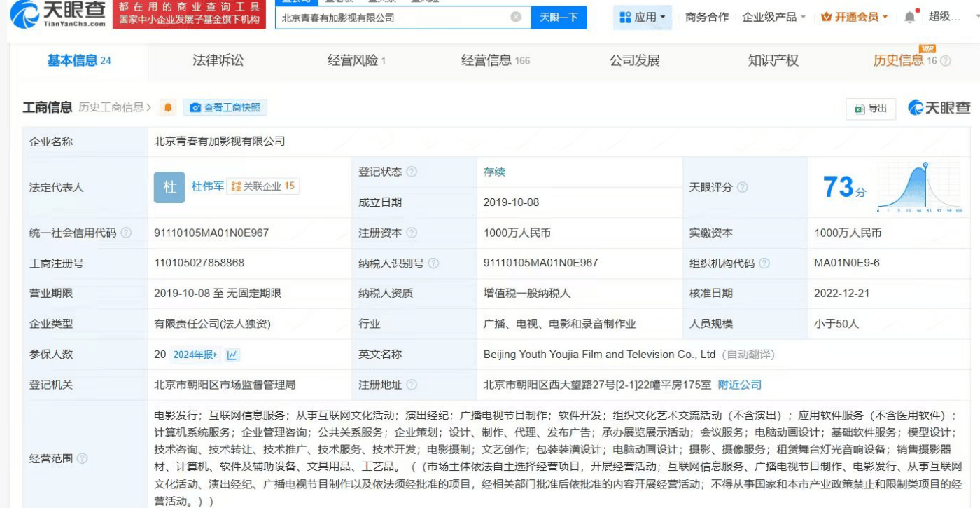
Task: Open the trend chart icon beside 2024年报
Action: point(232,355)
